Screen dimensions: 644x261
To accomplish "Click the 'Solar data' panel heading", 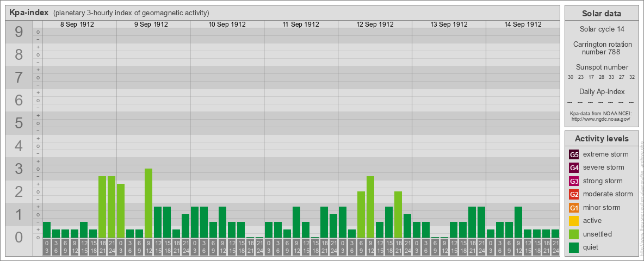I will click(601, 14).
